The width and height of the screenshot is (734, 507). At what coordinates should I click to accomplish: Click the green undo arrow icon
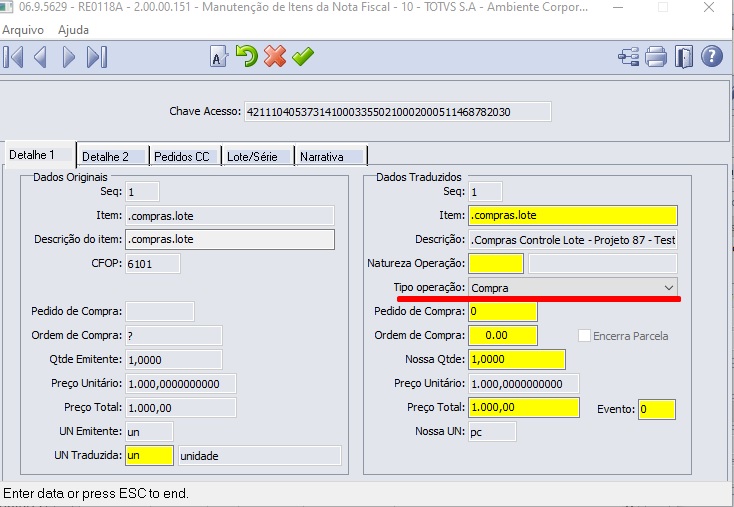tap(246, 56)
